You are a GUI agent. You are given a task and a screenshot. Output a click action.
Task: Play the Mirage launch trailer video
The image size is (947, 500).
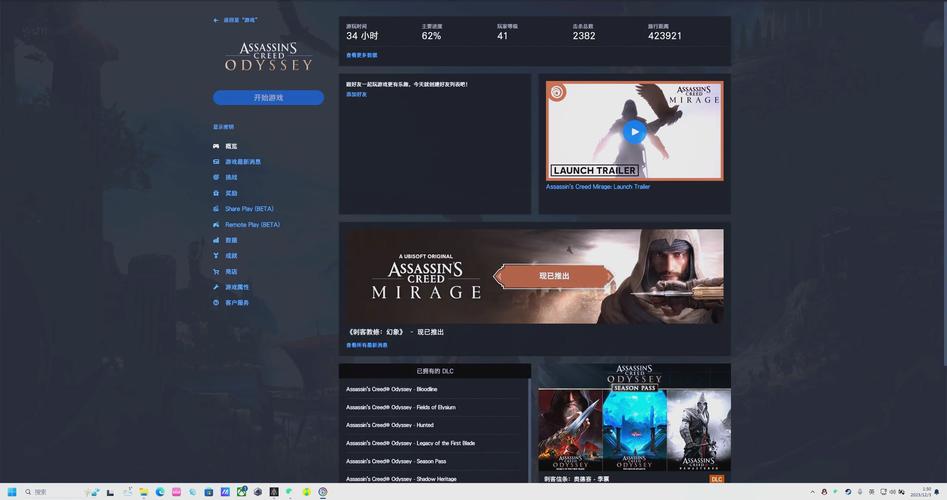coord(634,132)
